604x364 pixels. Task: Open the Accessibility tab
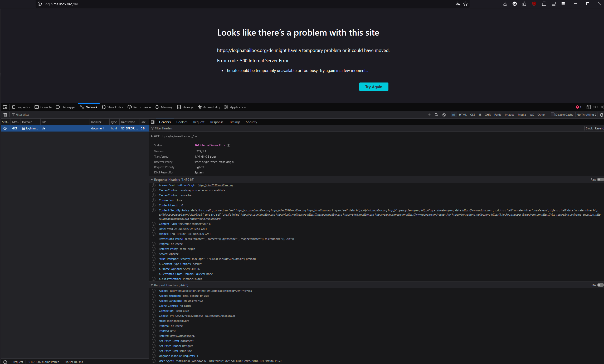point(209,107)
